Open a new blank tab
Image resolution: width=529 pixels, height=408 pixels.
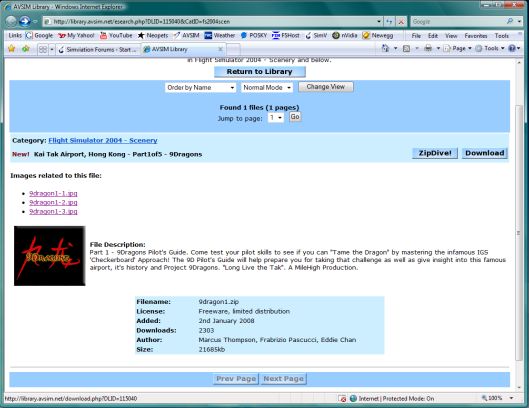(x=233, y=50)
